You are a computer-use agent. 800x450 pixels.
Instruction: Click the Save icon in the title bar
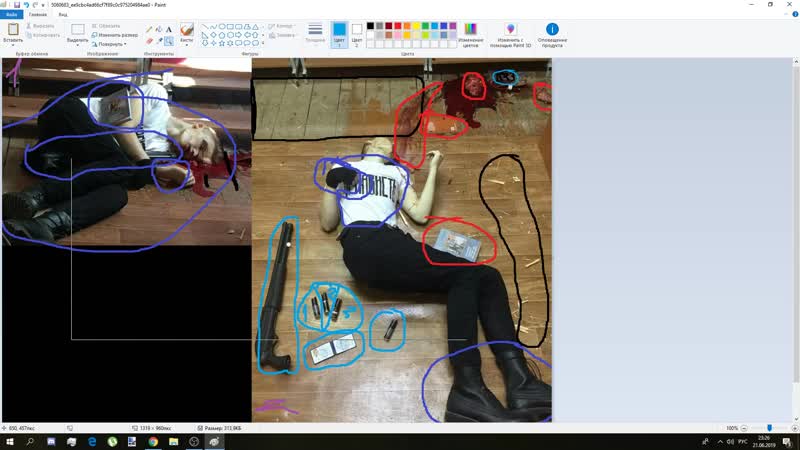tap(17, 5)
